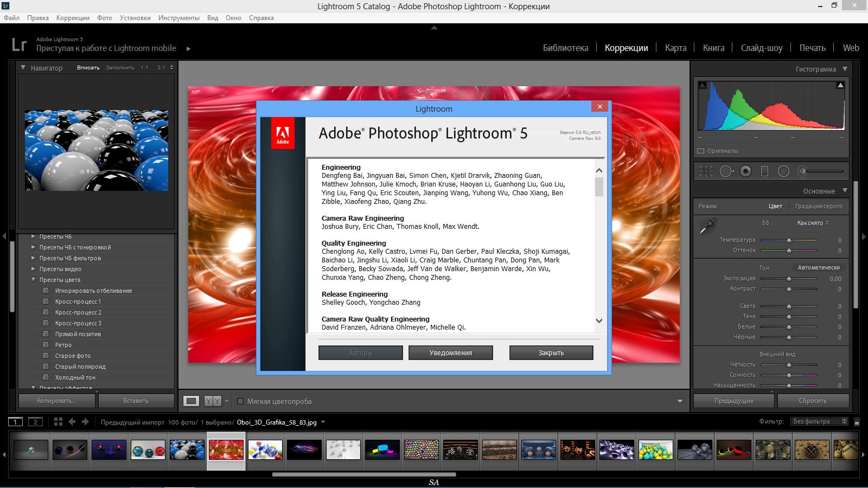Open filename source dropdown in filmstrip
The width and height of the screenshot is (868, 488).
323,422
